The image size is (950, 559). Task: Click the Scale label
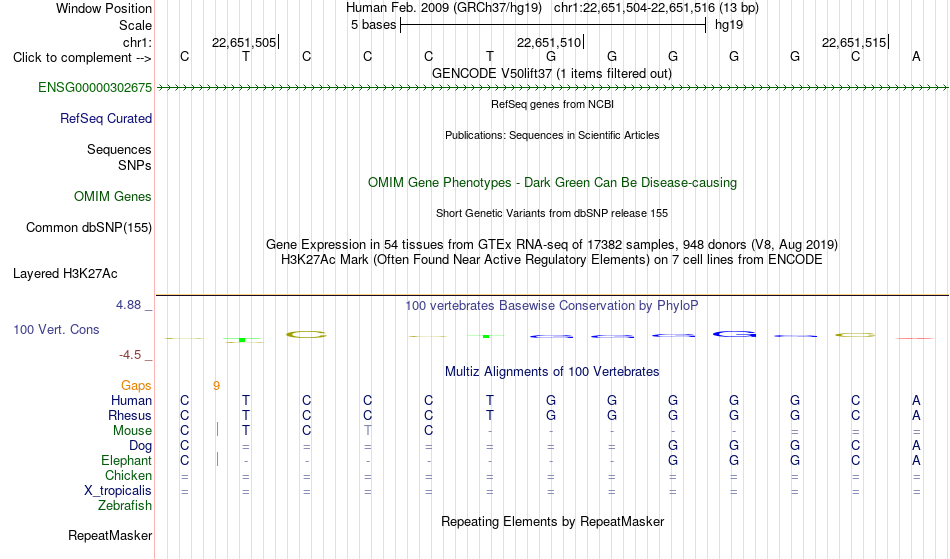[135, 25]
